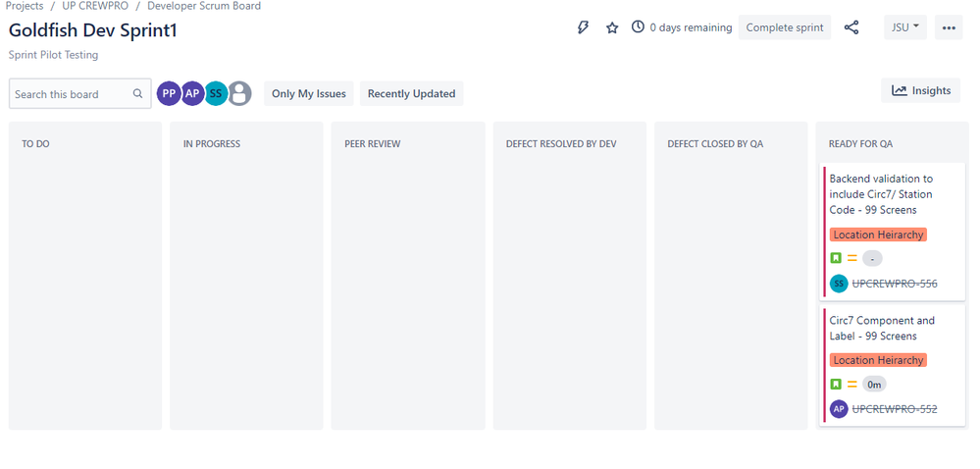This screenshot has height=469, width=980.
Task: Click story type icon on UPCREWPRO-552 card
Action: tap(836, 384)
